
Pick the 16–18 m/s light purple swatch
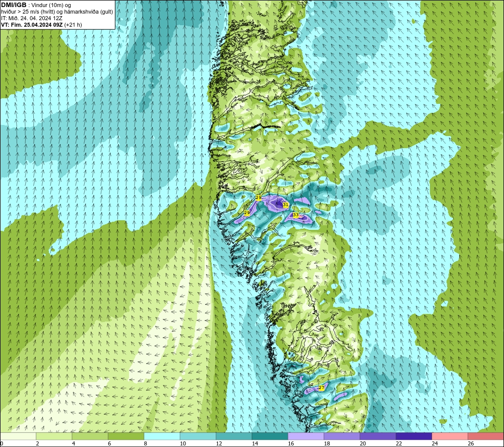306,436
